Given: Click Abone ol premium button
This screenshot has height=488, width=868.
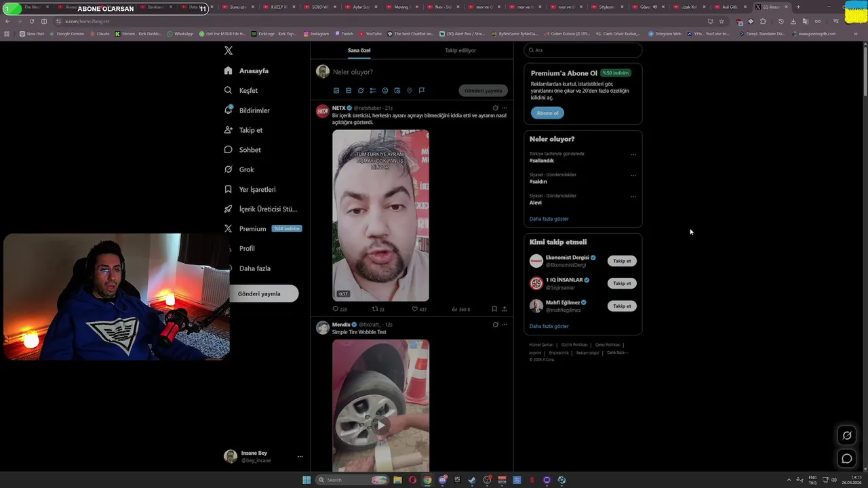Looking at the screenshot, I should click(x=547, y=113).
